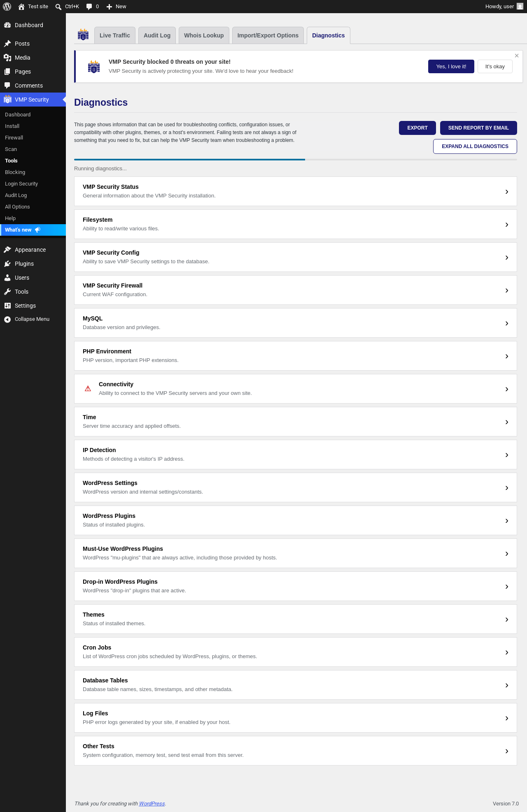Expand the Other Tests chevron
This screenshot has height=812, width=527.
click(x=507, y=751)
